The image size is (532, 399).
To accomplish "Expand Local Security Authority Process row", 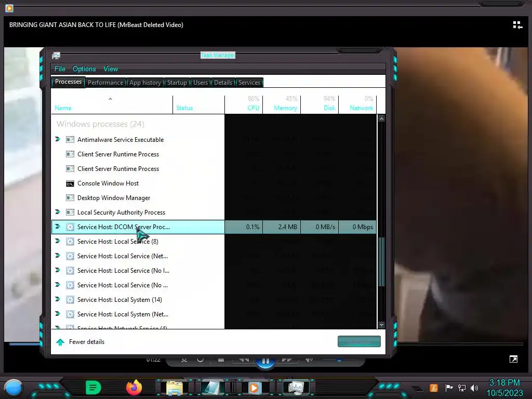I will pyautogui.click(x=58, y=212).
